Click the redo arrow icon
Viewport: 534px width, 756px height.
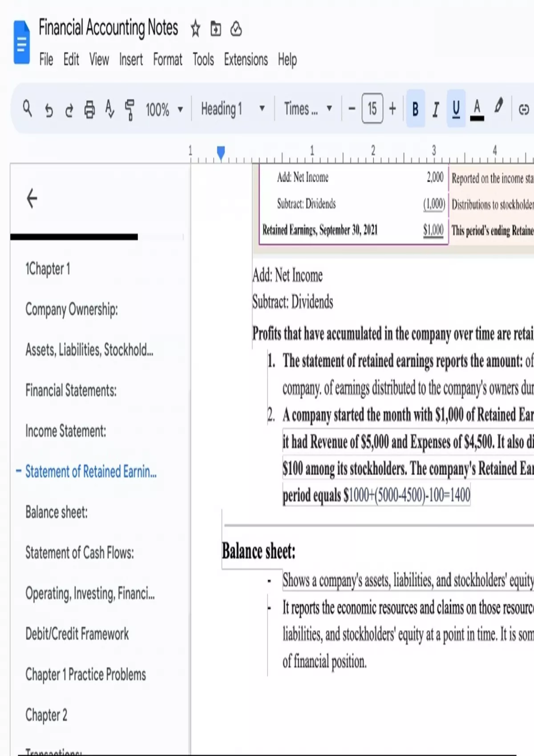click(69, 109)
